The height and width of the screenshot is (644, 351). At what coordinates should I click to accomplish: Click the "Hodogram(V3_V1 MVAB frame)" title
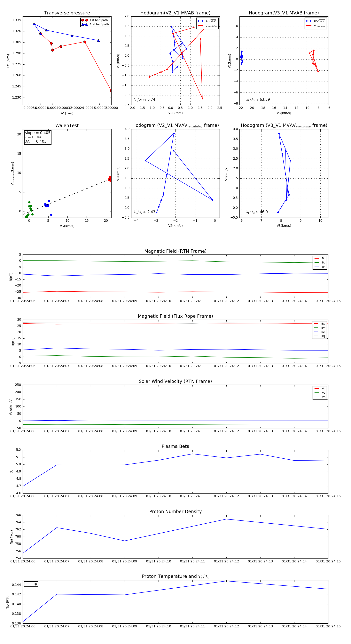[284, 13]
